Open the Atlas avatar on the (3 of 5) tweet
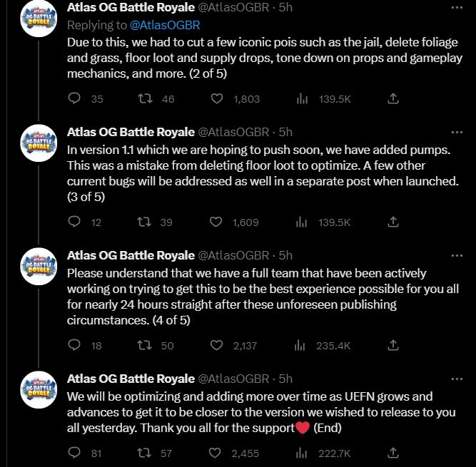The width and height of the screenshot is (476, 467). pyautogui.click(x=39, y=143)
